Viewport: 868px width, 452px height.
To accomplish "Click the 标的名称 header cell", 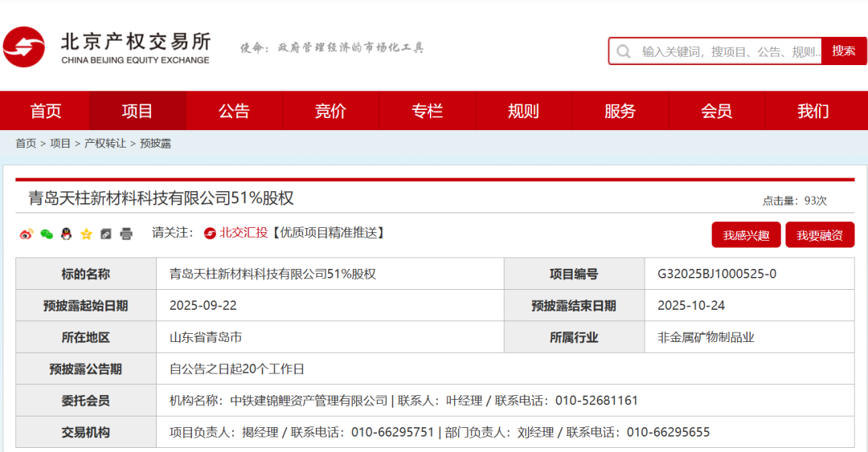I will (86, 274).
